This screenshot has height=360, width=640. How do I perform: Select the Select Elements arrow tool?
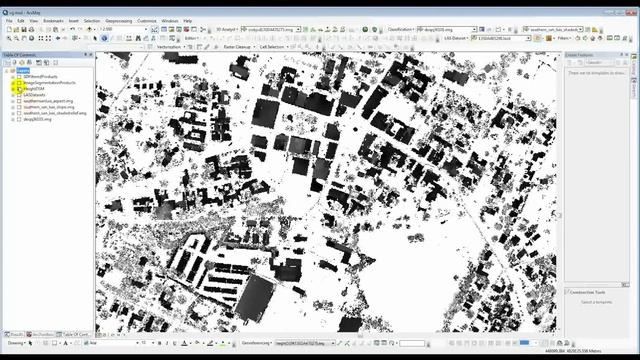[95, 38]
